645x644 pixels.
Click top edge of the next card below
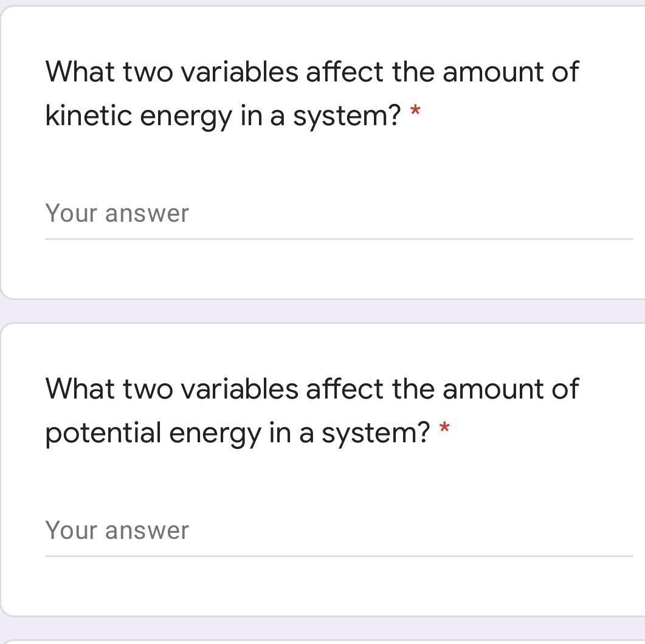tap(322, 640)
